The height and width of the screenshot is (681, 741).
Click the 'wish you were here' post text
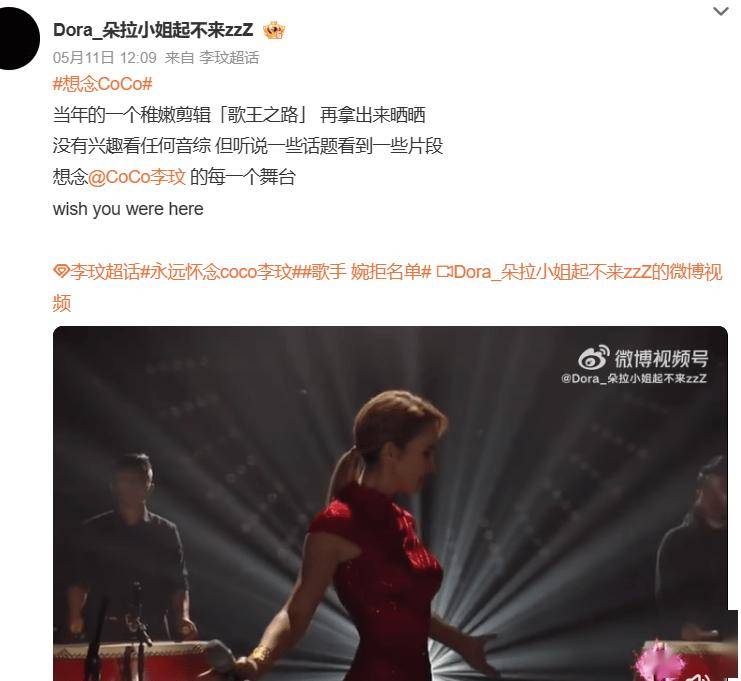128,209
